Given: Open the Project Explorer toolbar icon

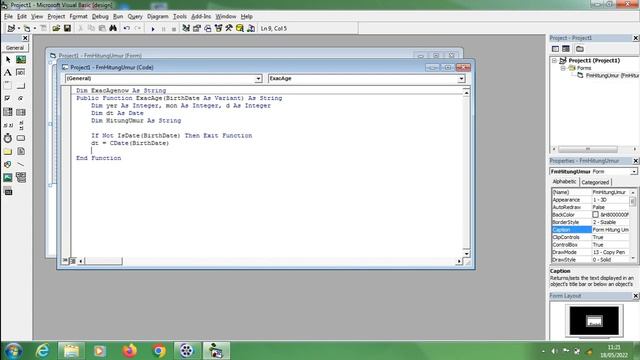Looking at the screenshot, I should [x=186, y=28].
